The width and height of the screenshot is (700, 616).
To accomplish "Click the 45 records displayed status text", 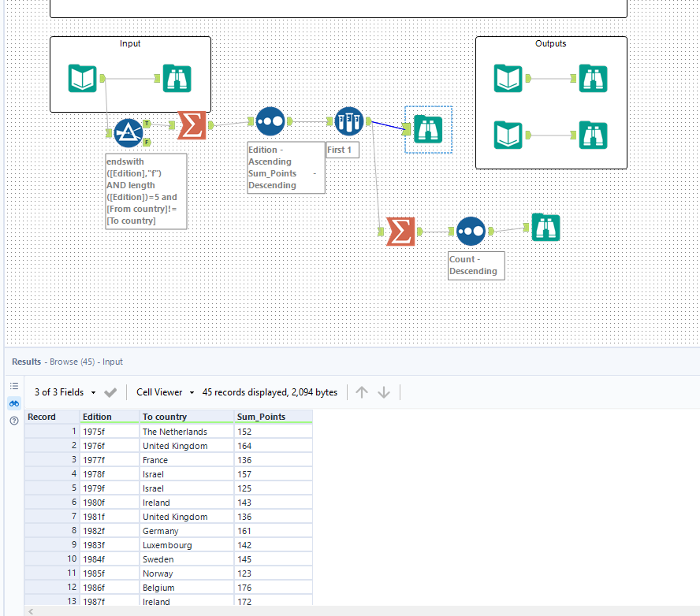I will 270,392.
